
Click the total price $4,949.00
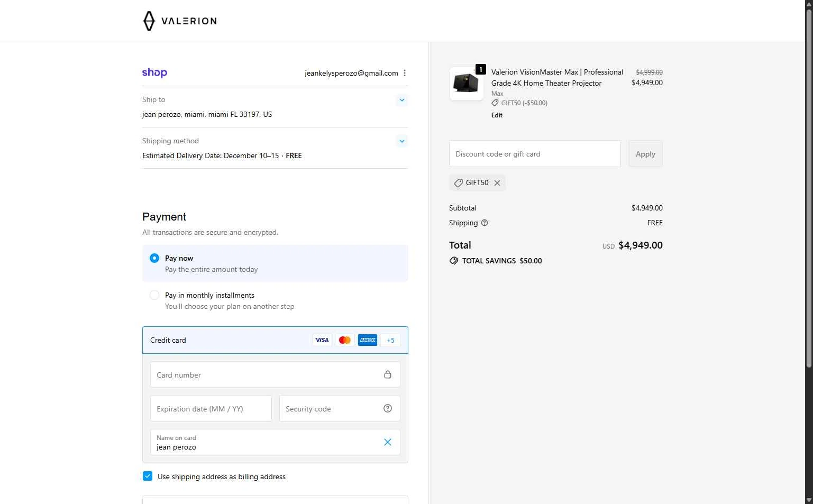[641, 245]
